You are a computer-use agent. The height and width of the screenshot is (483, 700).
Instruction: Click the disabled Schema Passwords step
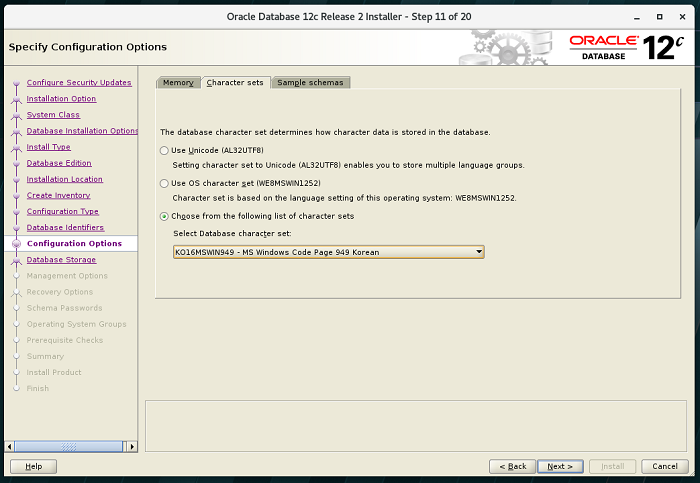64,308
